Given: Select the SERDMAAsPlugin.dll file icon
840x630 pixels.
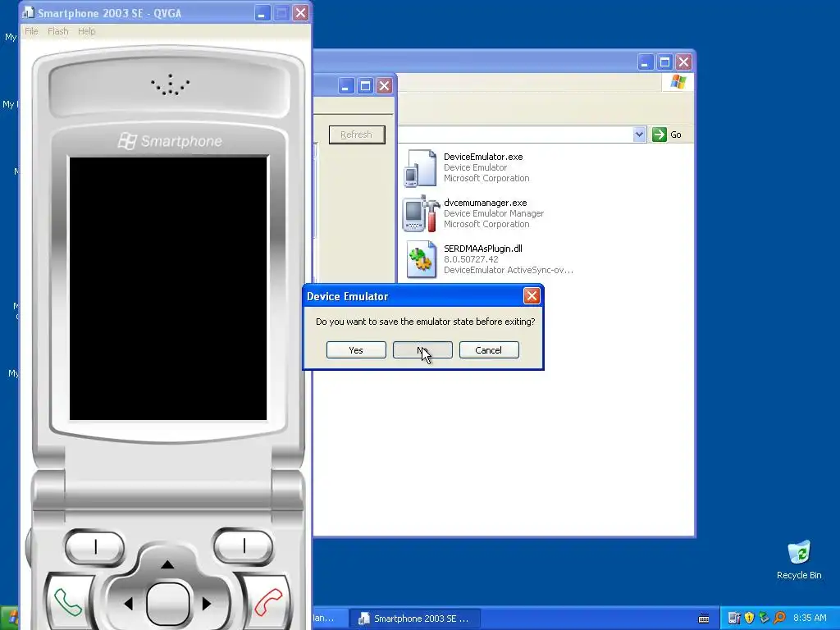Looking at the screenshot, I should pos(421,259).
